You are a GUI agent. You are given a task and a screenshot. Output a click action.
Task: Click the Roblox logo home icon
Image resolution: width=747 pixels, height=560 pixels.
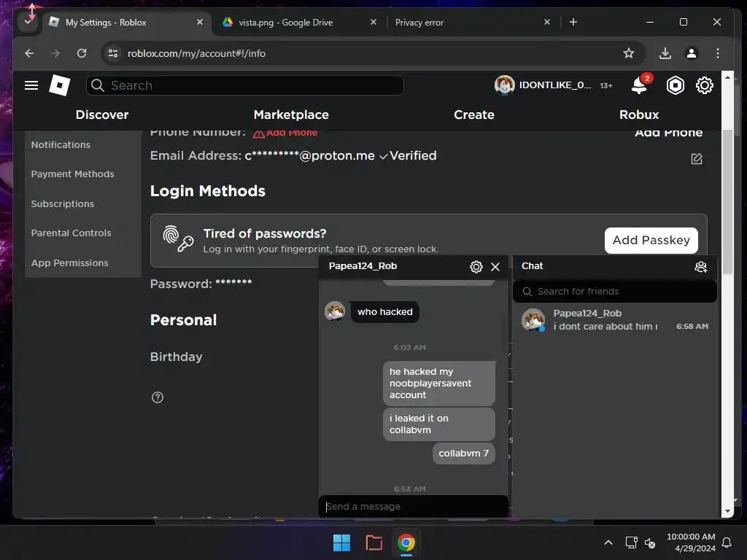coord(60,85)
